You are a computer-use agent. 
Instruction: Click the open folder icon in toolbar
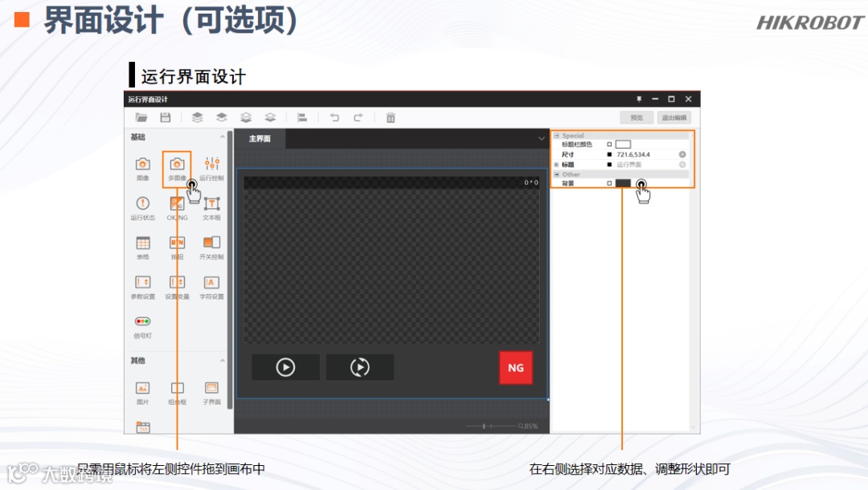click(141, 117)
